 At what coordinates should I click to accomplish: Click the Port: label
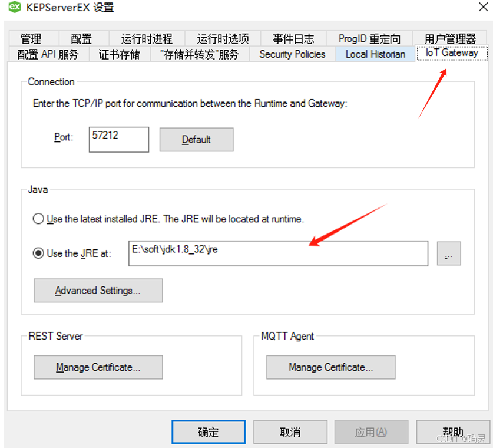64,137
